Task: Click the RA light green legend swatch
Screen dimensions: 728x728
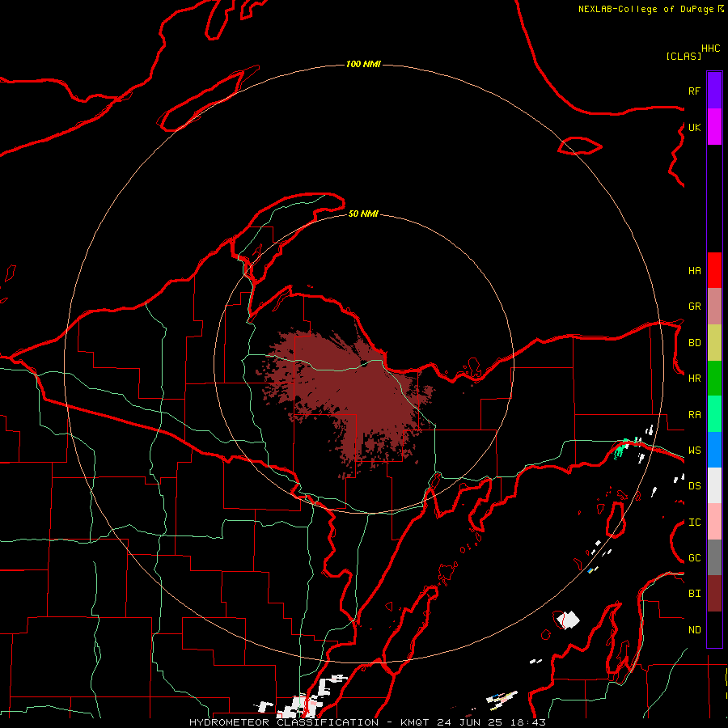Action: [x=714, y=414]
